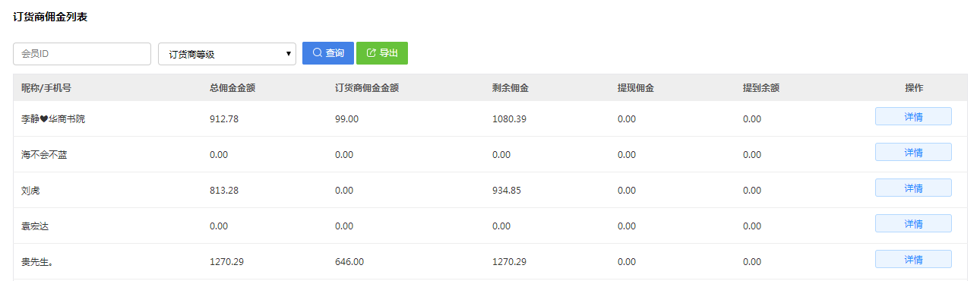Select the name 海不会不蓝
This screenshot has height=281, width=980.
(44, 155)
